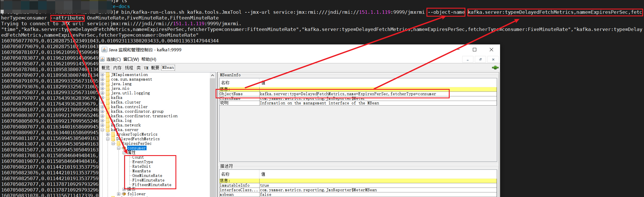This screenshot has width=644, height=197.
Task: Collapse the kafka.server node
Action: [102, 130]
